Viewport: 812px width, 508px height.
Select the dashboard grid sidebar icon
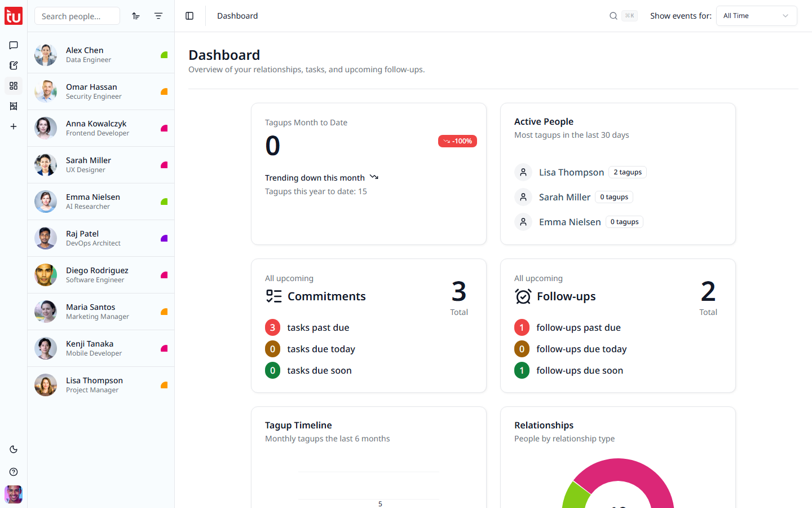[14, 86]
